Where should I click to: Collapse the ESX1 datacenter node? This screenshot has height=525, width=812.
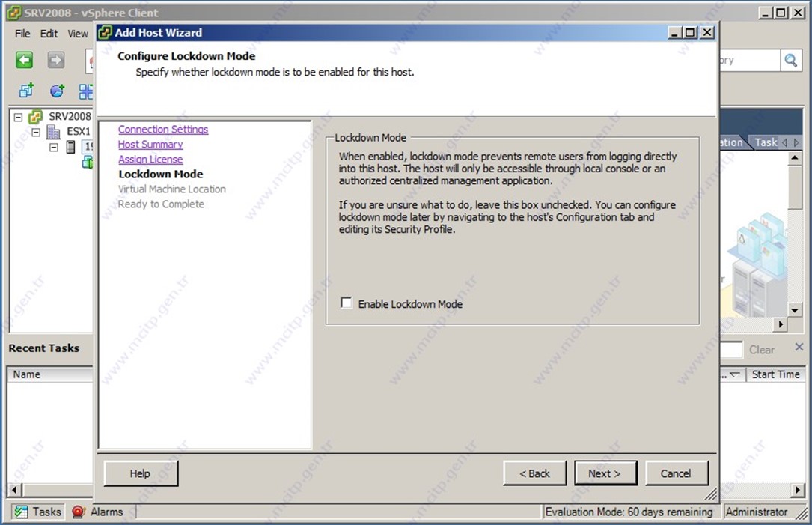[x=36, y=132]
